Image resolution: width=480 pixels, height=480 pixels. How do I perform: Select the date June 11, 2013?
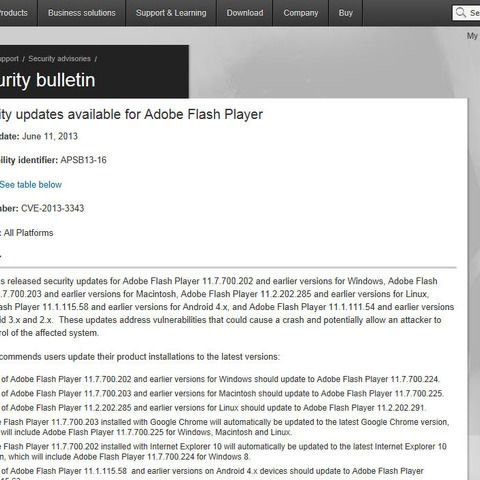coord(50,136)
